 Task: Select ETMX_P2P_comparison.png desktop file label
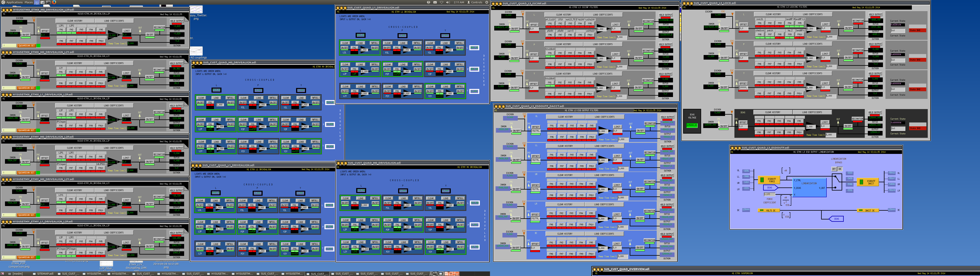19,265
